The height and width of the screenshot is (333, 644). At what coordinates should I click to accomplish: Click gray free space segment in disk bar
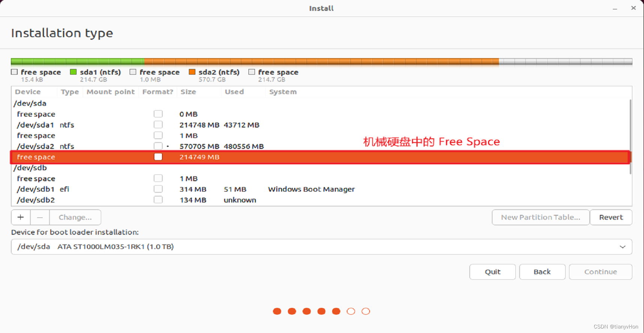tap(566, 61)
